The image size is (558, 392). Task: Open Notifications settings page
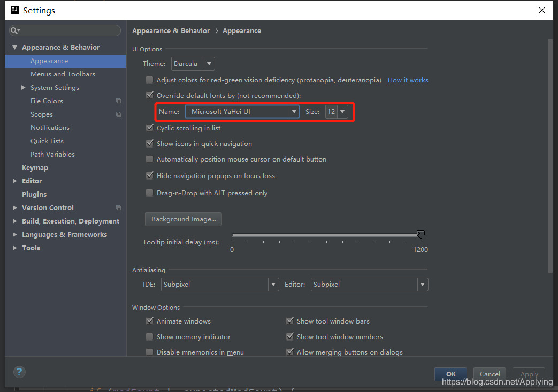pyautogui.click(x=50, y=128)
